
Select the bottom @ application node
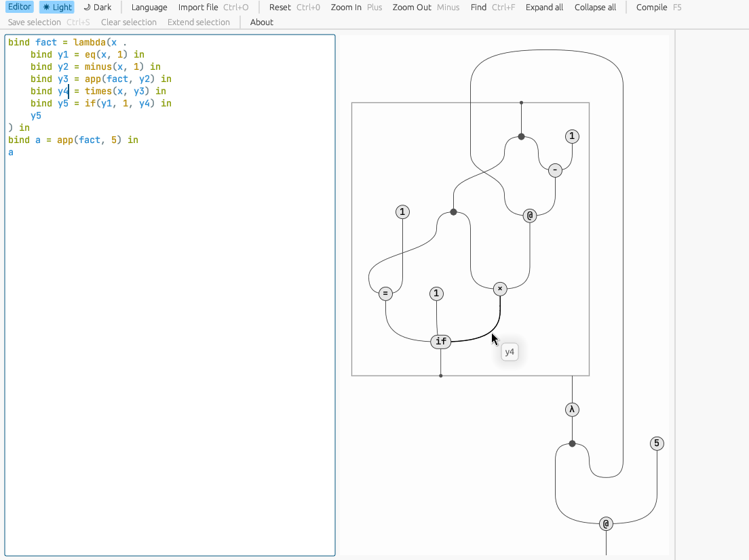[605, 523]
